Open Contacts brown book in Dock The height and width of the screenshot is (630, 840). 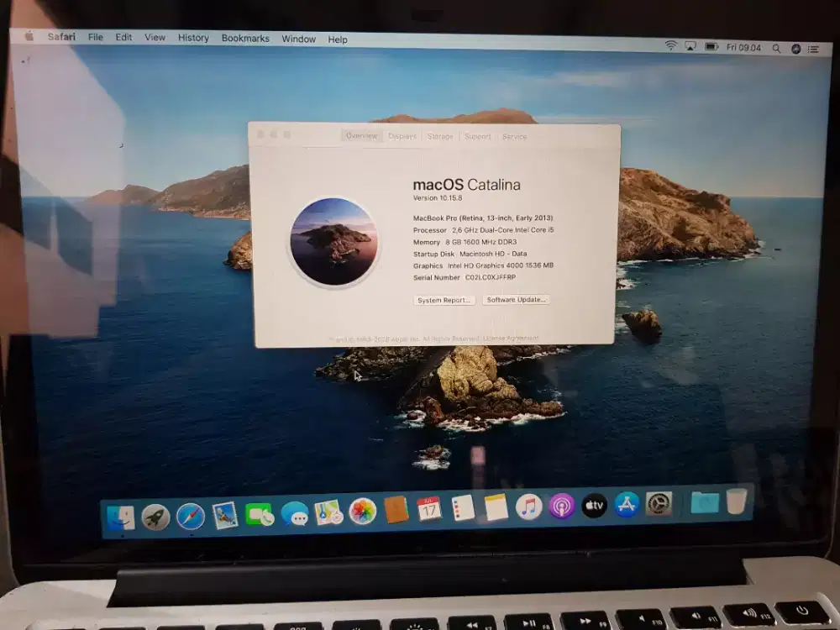(396, 510)
